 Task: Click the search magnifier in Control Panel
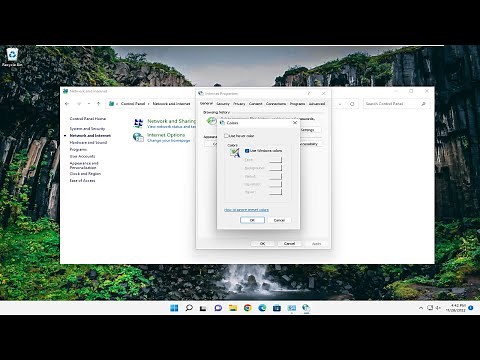[423, 104]
